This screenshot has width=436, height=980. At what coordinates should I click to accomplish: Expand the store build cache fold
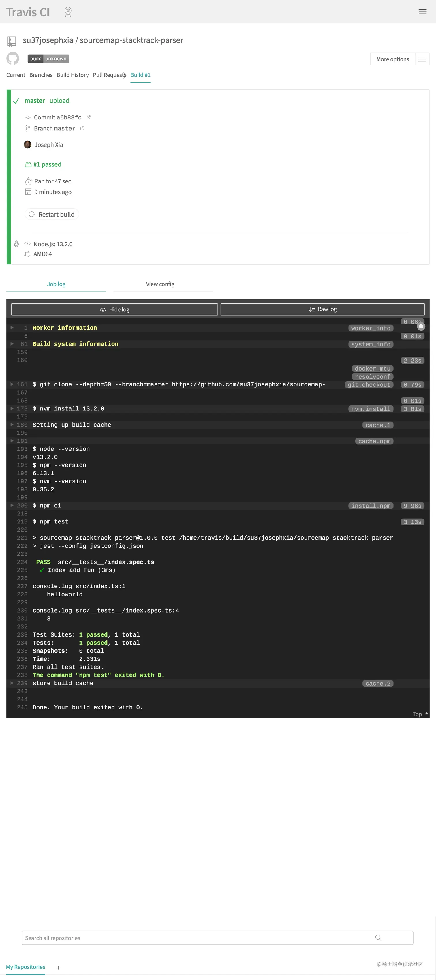(x=12, y=683)
